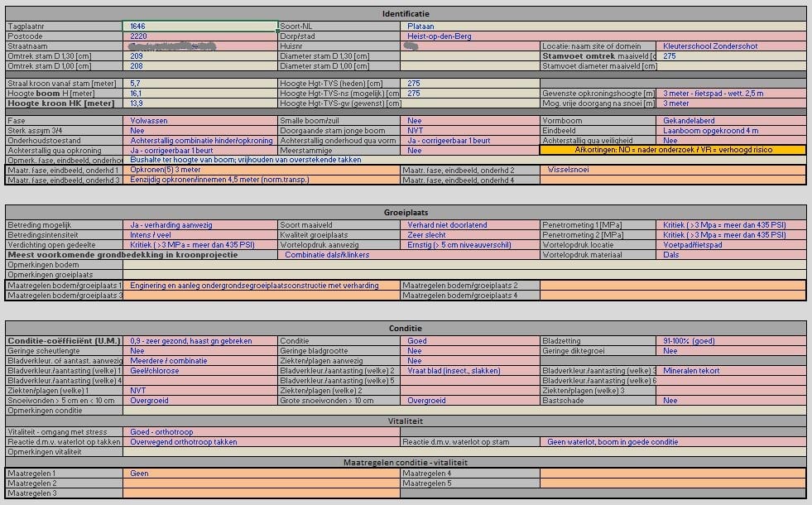Select the Postcode value 2220
Viewport: 812px width, 505px height.
click(x=199, y=36)
